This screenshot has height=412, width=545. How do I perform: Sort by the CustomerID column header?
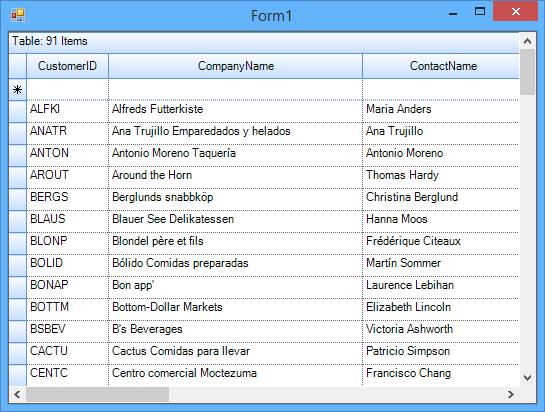point(67,66)
